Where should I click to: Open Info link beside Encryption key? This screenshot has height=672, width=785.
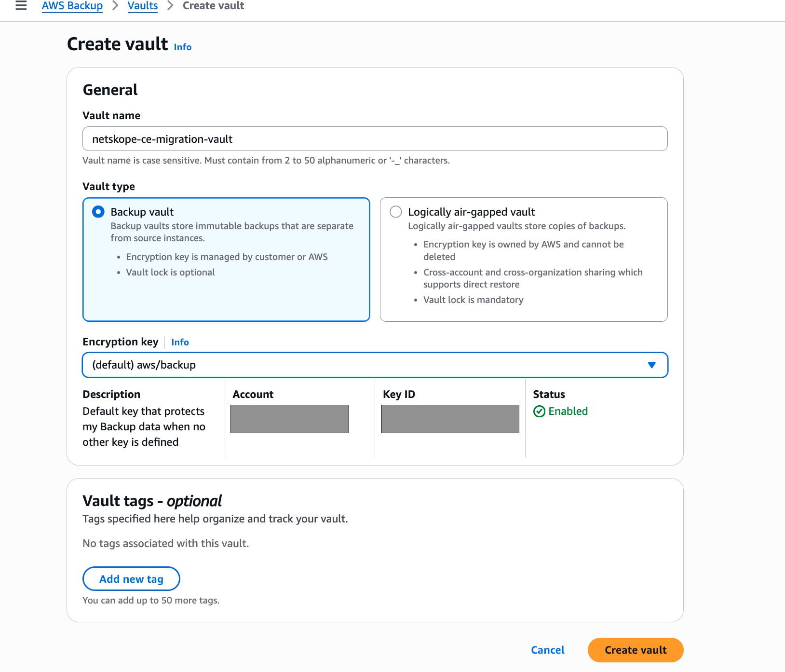pyautogui.click(x=180, y=342)
